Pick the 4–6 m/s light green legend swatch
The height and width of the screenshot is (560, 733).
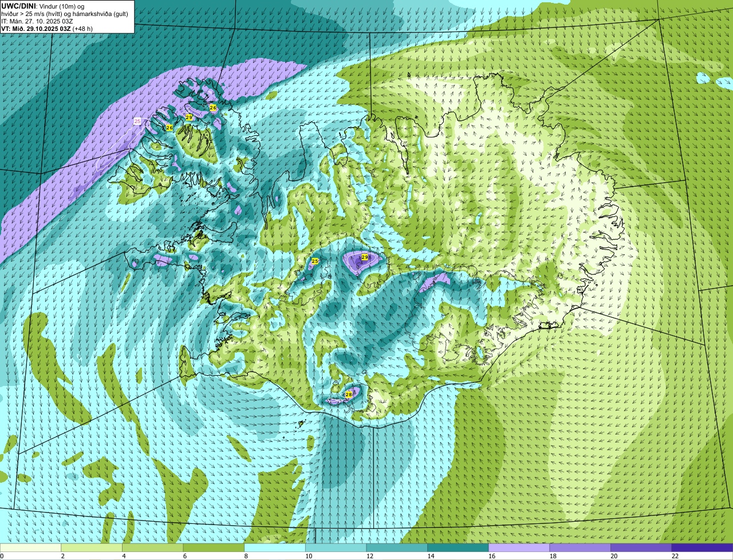pyautogui.click(x=152, y=547)
